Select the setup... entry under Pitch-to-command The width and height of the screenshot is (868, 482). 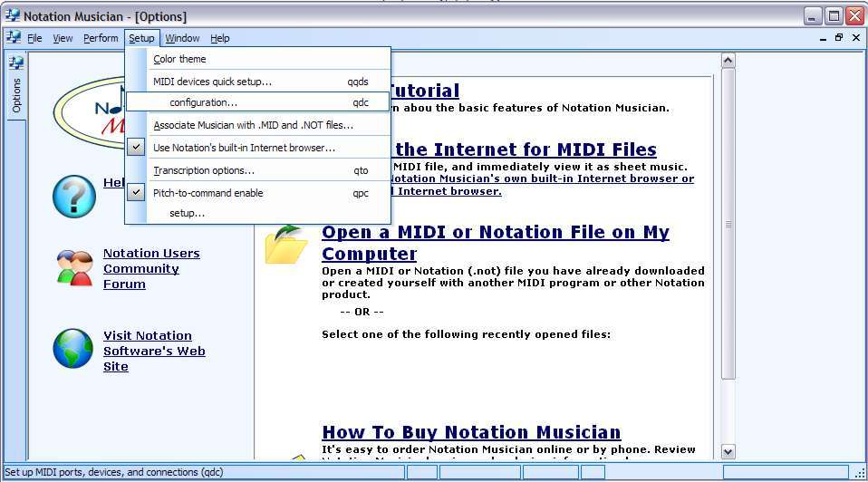tap(258, 213)
